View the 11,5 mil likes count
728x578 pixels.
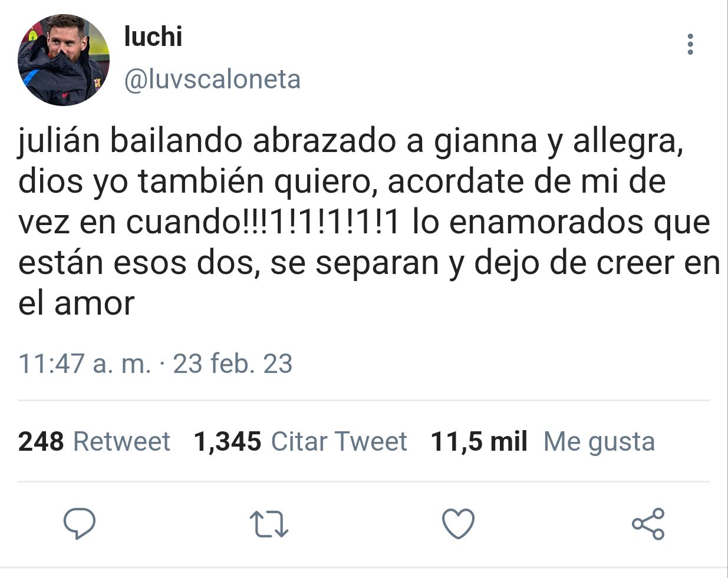point(479,441)
